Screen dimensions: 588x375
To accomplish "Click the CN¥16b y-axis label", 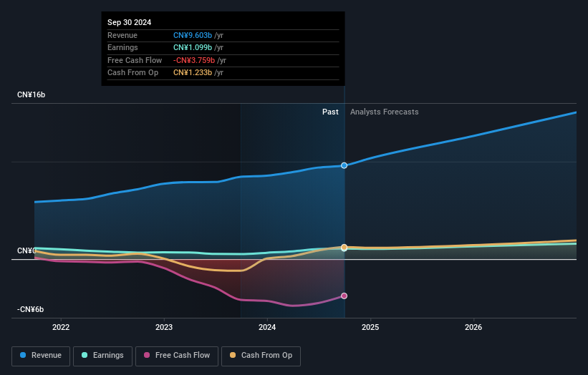I will coord(31,94).
